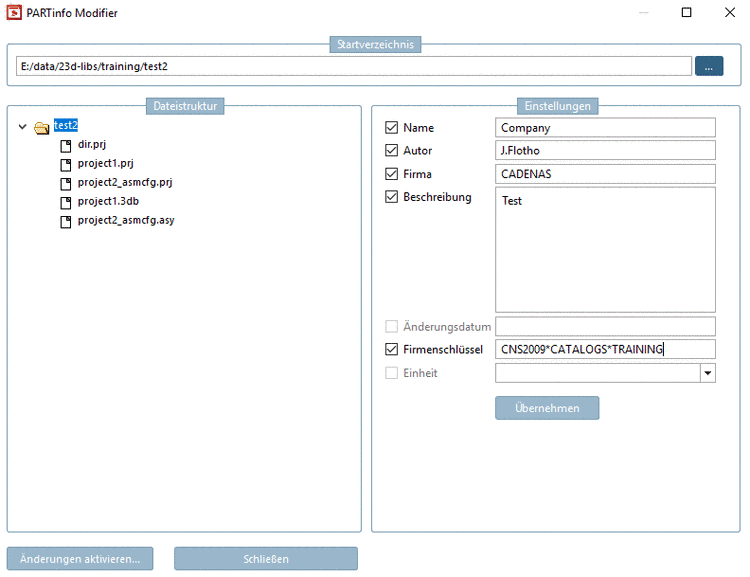
Task: Click the Schließen button
Action: click(265, 559)
